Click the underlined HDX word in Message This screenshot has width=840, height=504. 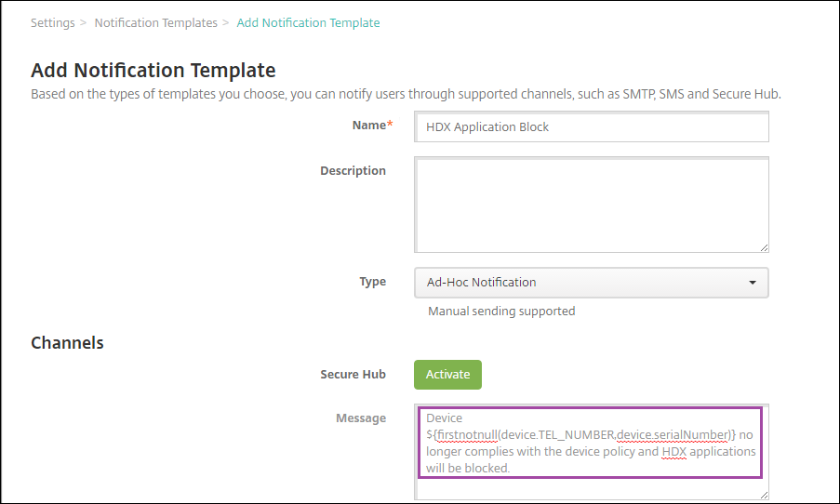(673, 451)
